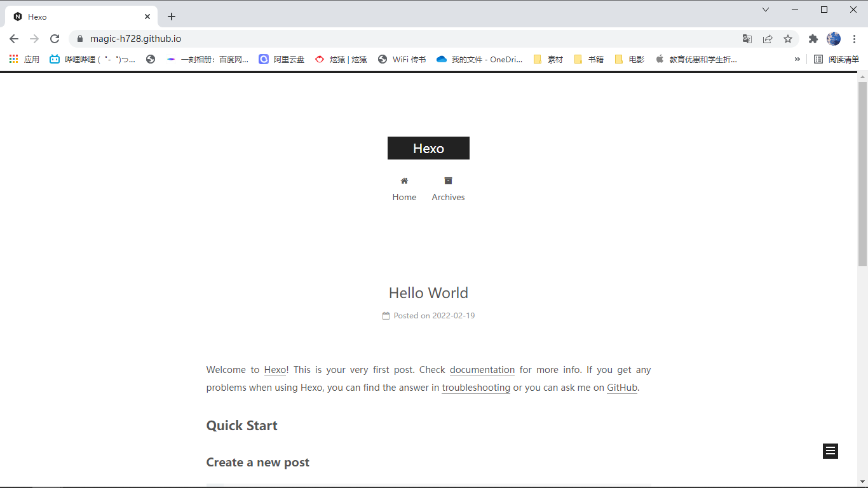Open the 阿里云盘 bookmark
This screenshot has width=868, height=488.
[281, 59]
